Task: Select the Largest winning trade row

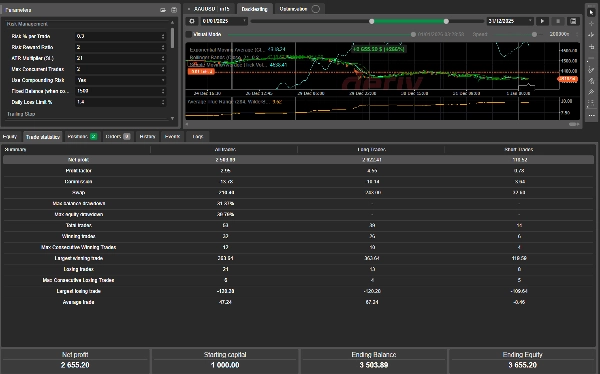Action: point(298,258)
